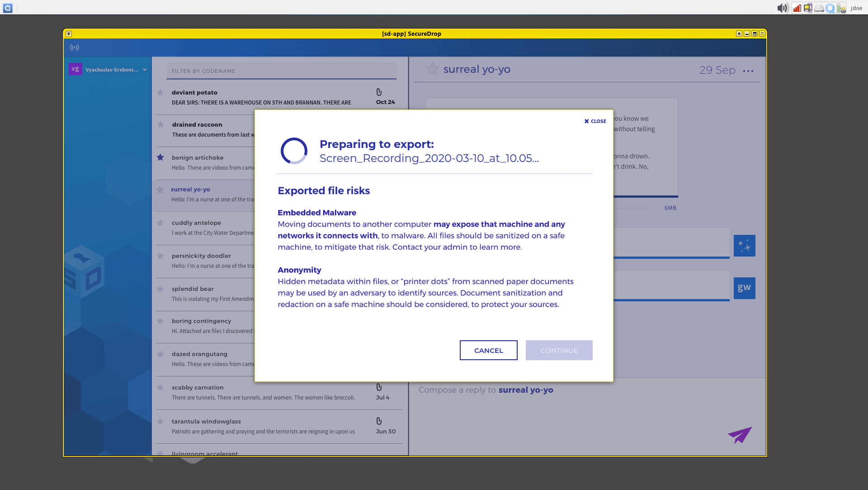Screen dimensions: 868x490
Task: Select the dazed orangutang source
Action: click(206, 359)
